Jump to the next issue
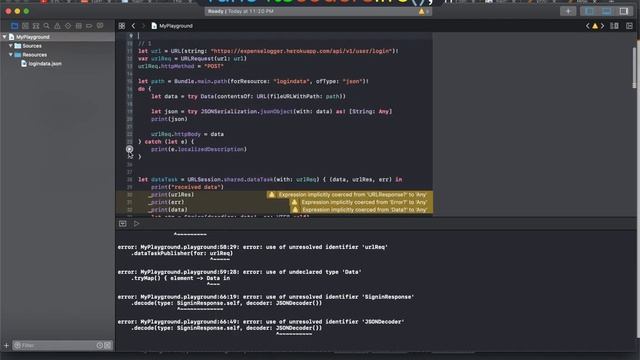The image size is (640, 360). coord(602,26)
